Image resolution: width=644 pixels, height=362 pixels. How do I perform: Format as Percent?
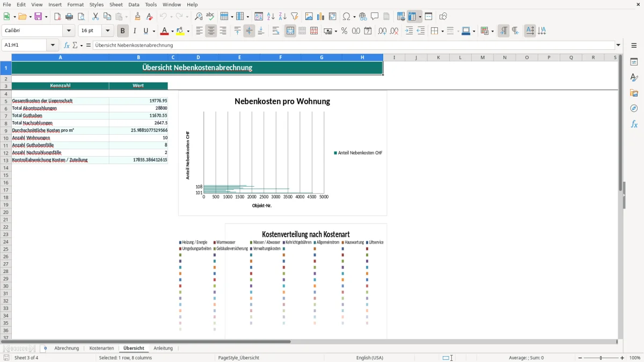(x=345, y=31)
